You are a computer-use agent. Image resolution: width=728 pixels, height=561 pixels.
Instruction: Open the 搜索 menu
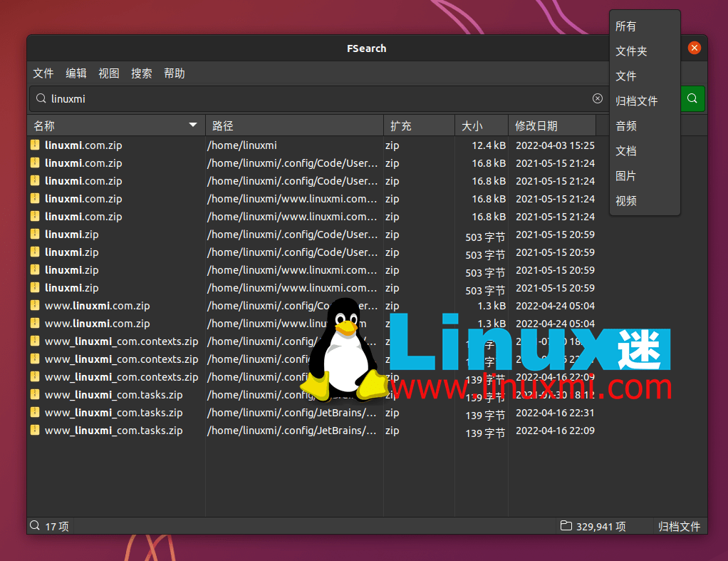(142, 73)
